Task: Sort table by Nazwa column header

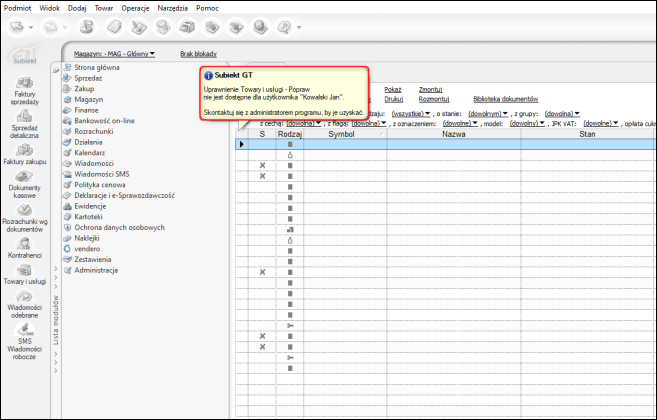Action: (454, 134)
